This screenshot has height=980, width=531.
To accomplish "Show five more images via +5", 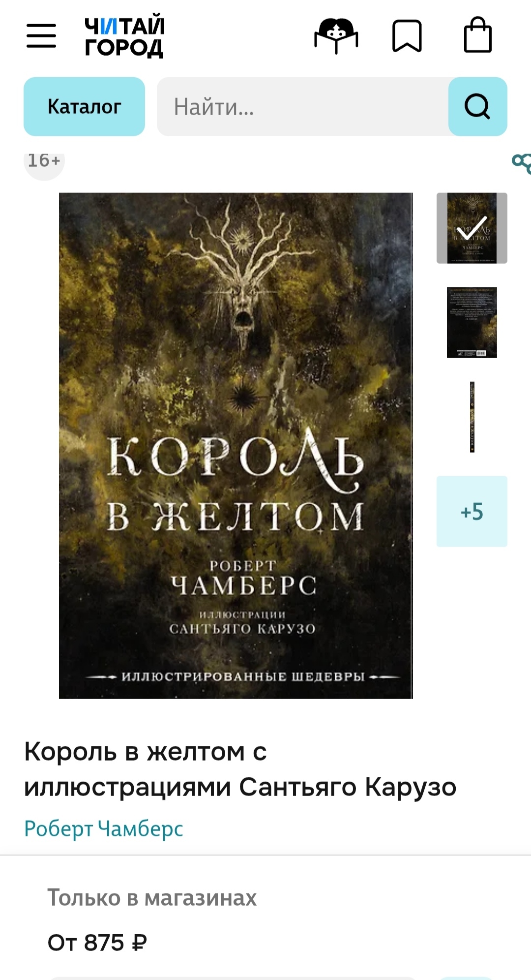I will [472, 512].
